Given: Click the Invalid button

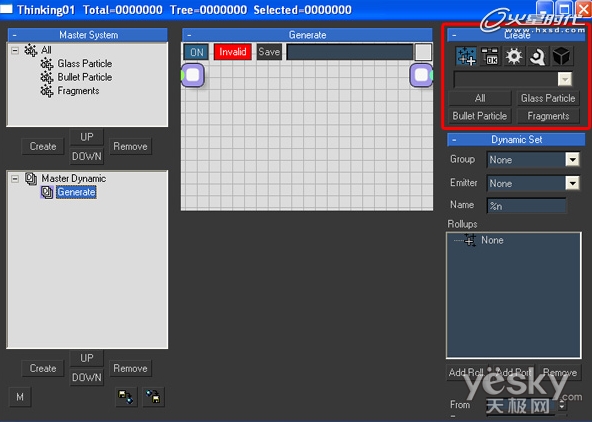Looking at the screenshot, I should coord(233,52).
